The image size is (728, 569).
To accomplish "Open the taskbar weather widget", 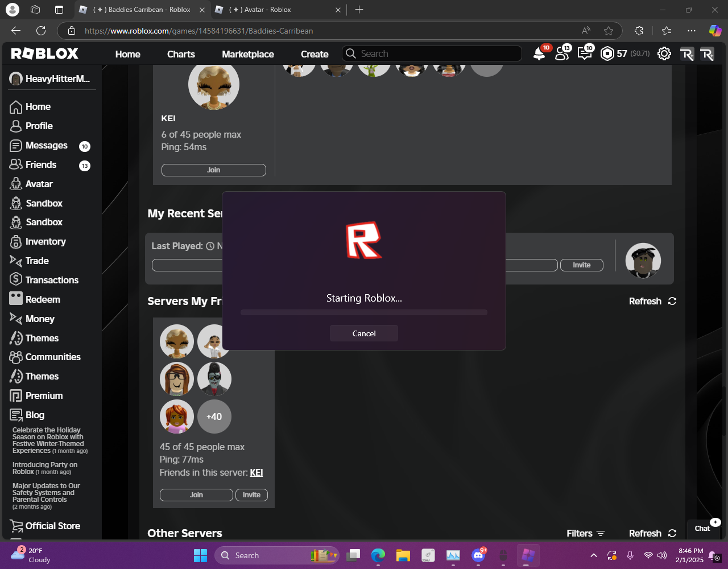I will tap(31, 555).
